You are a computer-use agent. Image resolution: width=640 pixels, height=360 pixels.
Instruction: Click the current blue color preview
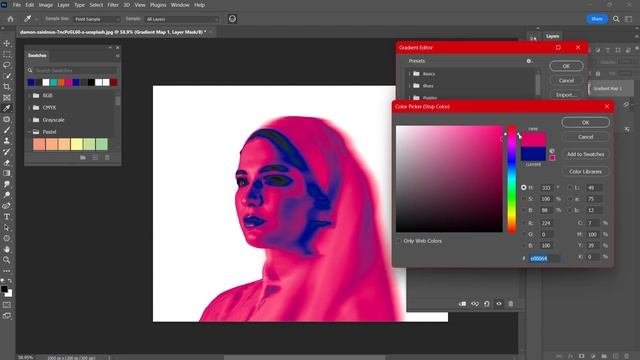[x=533, y=154]
